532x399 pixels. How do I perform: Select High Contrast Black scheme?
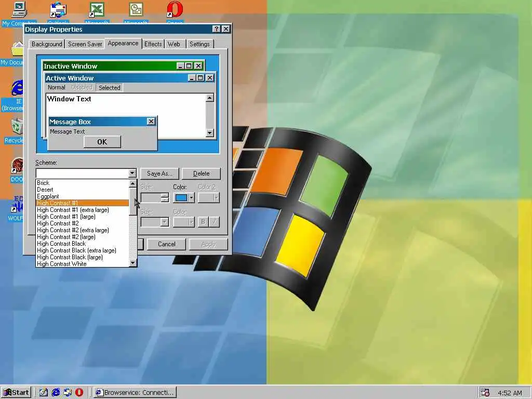[x=83, y=244]
